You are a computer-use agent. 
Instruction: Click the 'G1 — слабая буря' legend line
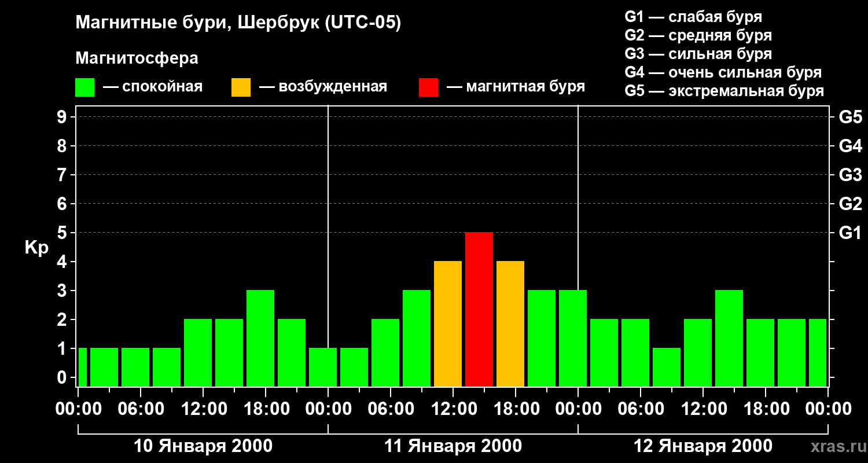[693, 17]
